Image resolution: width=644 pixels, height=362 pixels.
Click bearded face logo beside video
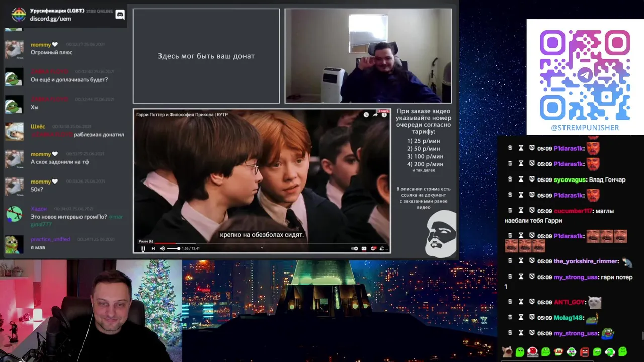(441, 234)
